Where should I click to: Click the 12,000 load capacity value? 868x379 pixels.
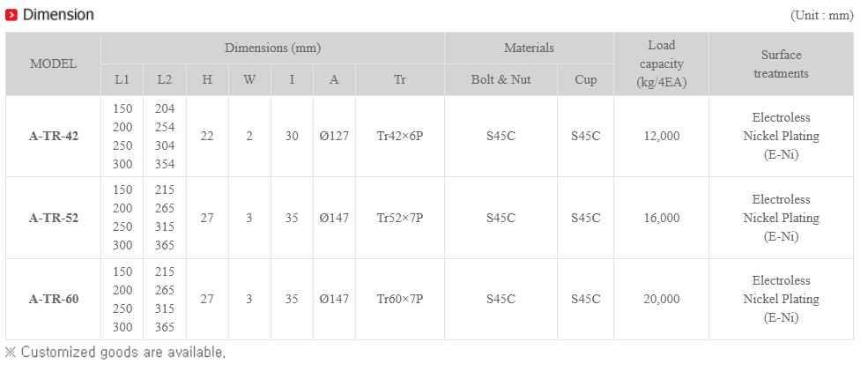click(x=662, y=136)
